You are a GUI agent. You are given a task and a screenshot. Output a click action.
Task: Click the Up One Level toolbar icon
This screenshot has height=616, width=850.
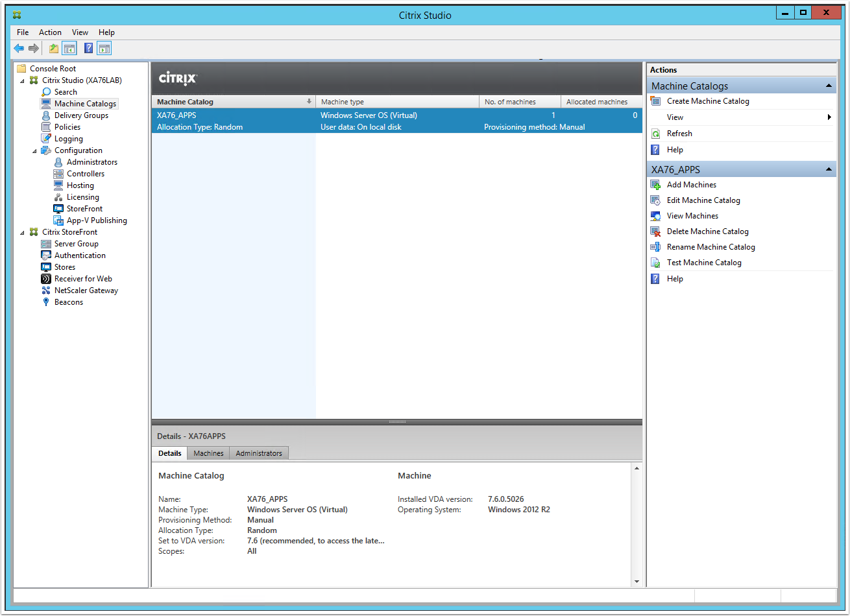(x=54, y=48)
